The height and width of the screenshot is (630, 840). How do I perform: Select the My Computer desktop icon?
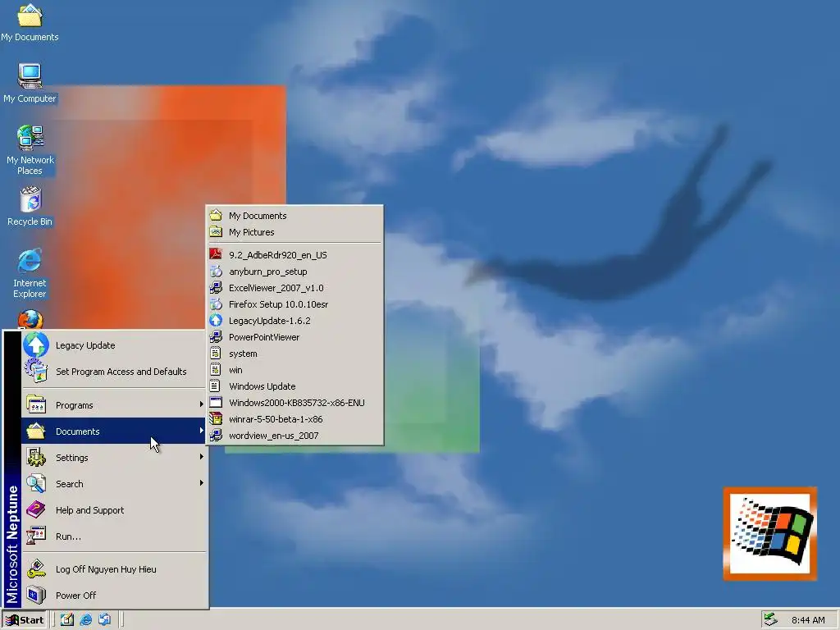[30, 83]
